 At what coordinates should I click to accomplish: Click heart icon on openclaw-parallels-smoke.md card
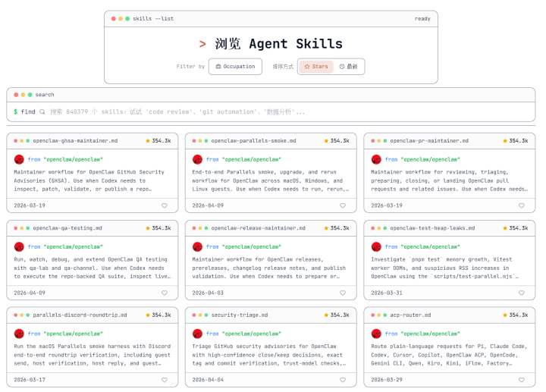point(343,205)
